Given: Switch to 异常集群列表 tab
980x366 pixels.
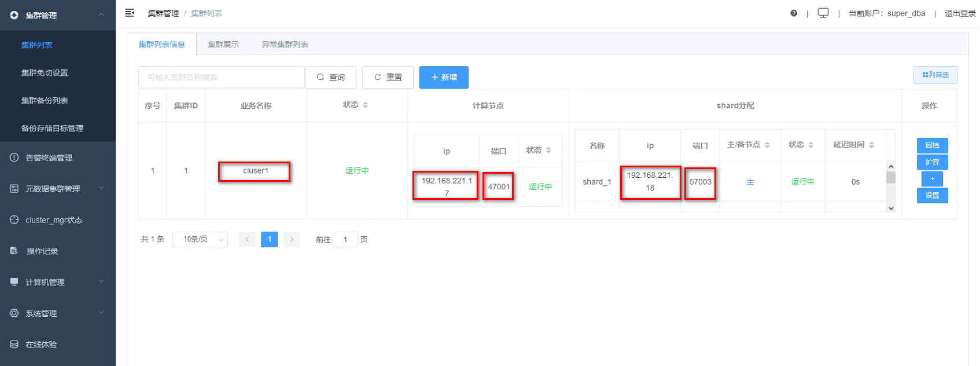Looking at the screenshot, I should click(x=285, y=45).
